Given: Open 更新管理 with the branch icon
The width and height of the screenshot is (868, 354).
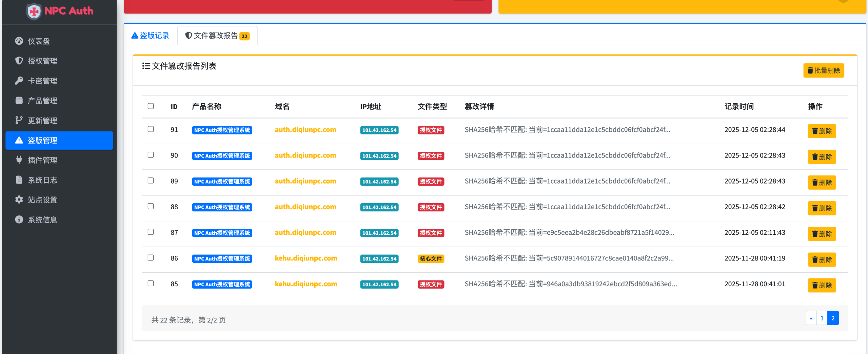Looking at the screenshot, I should pyautogui.click(x=19, y=120).
